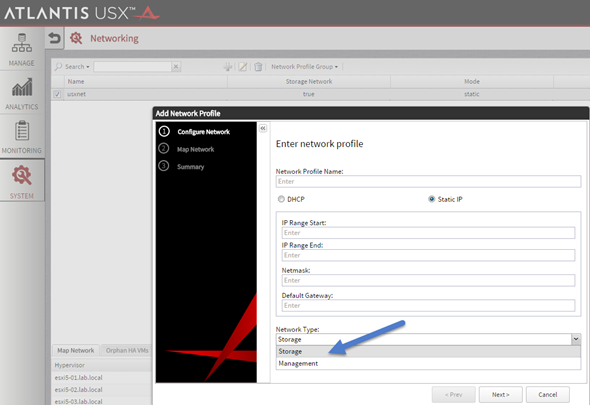Open the Manage section icon
The height and width of the screenshot is (405, 590).
(x=22, y=43)
